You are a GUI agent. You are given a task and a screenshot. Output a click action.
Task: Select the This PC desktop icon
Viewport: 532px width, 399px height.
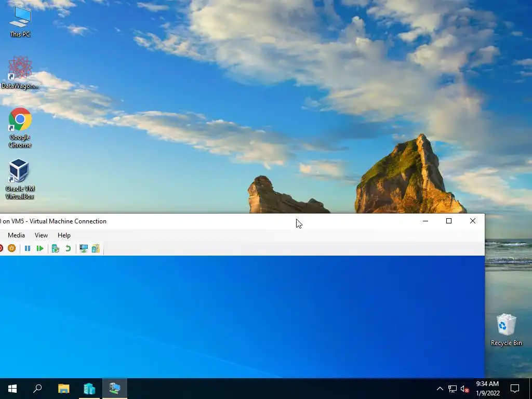pos(20,21)
